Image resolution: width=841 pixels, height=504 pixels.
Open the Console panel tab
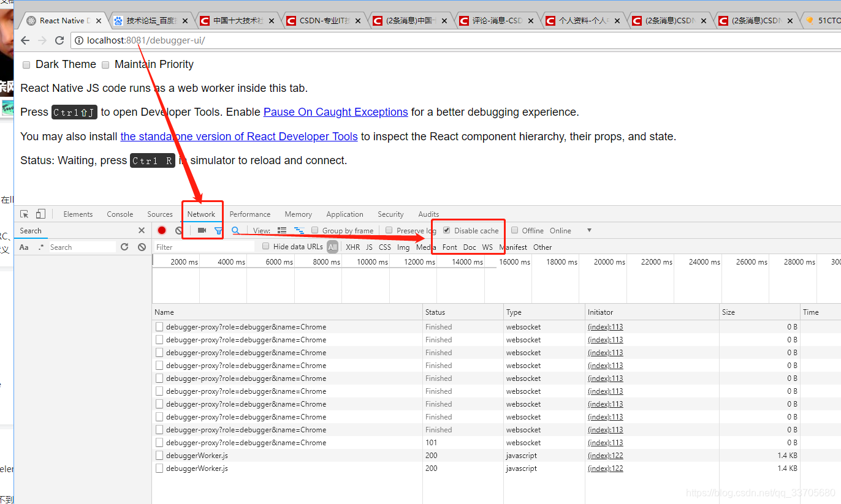pos(120,214)
